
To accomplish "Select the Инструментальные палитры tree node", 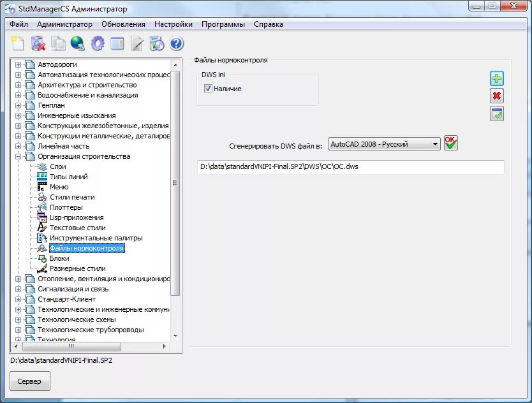I will 96,238.
